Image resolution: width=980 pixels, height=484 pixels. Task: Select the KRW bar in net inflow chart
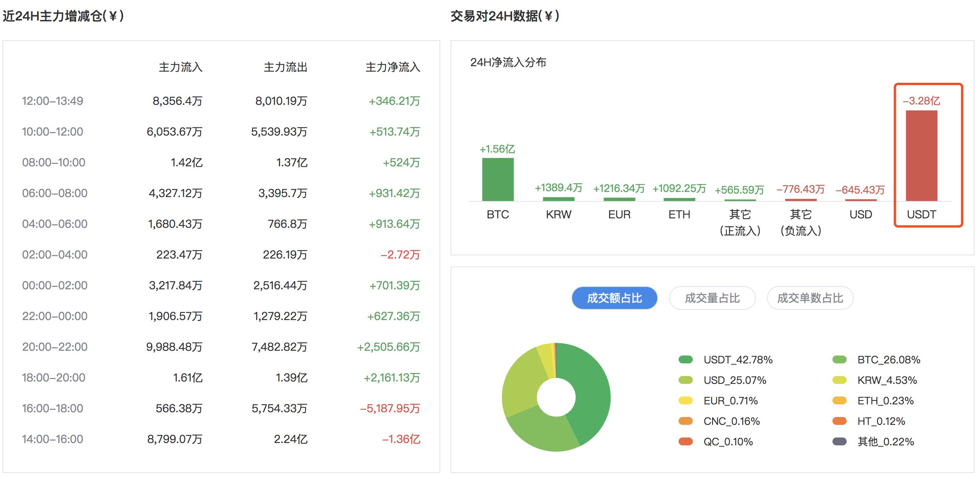coord(559,199)
